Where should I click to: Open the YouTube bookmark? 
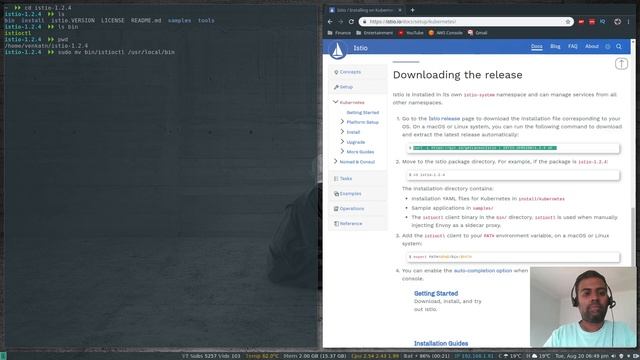pos(411,33)
